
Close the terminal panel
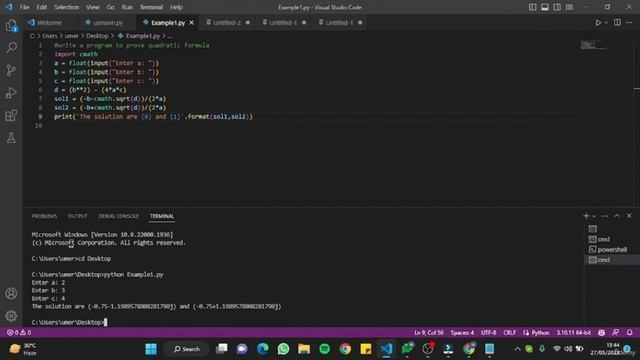coord(629,216)
